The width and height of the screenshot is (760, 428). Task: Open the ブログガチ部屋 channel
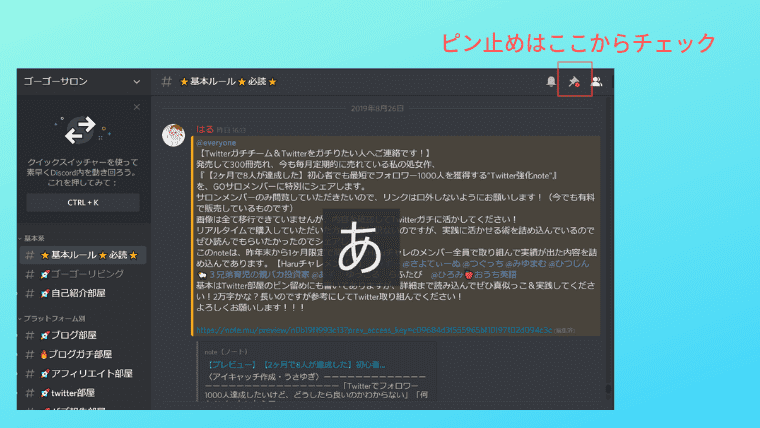83,354
